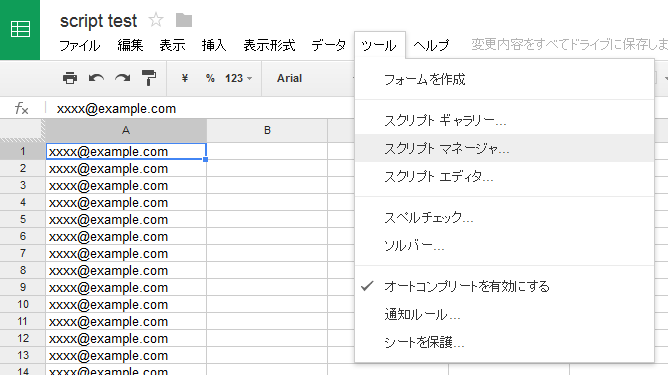Run スペルチェック

(504, 218)
